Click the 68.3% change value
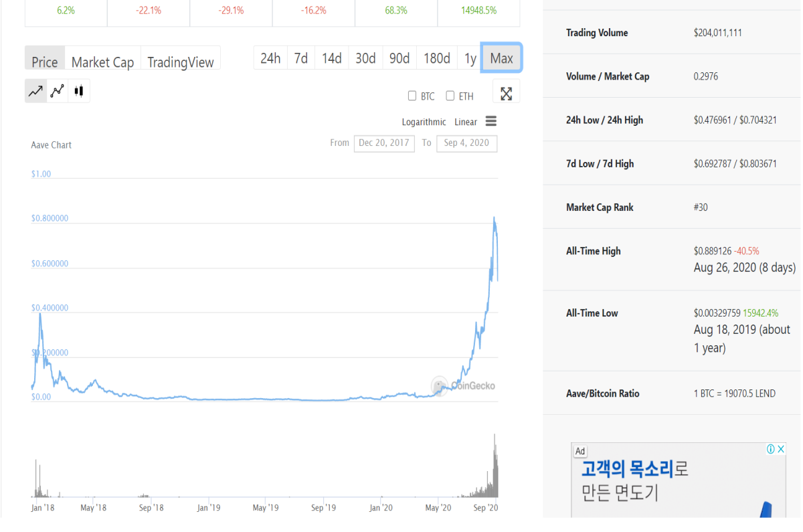 pos(396,11)
